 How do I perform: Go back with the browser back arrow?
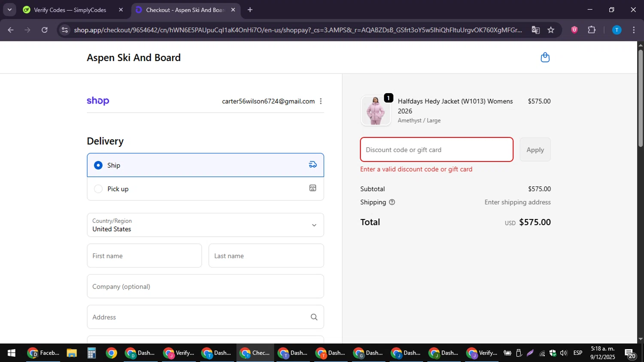(x=11, y=30)
